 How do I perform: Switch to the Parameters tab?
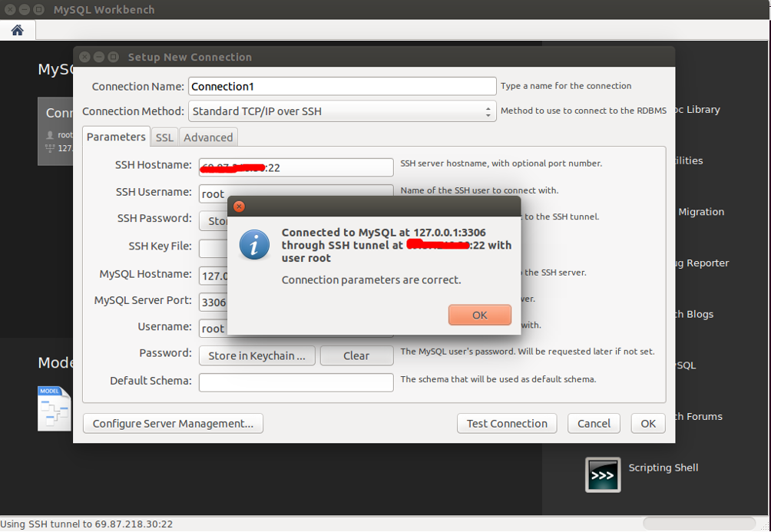click(x=116, y=137)
